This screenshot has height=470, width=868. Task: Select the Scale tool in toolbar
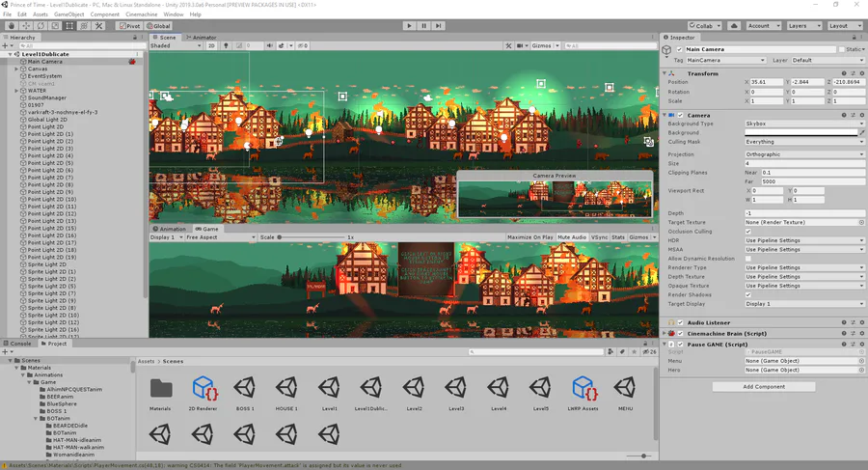pos(55,25)
